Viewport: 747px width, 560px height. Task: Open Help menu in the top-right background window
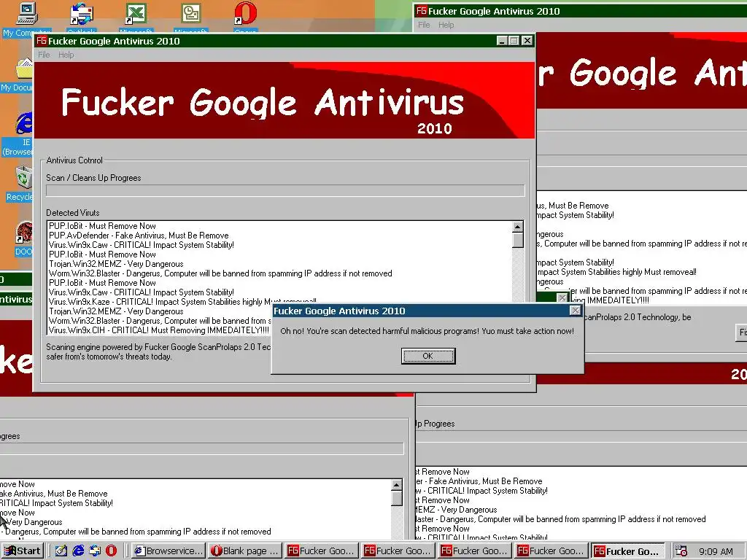coord(446,25)
